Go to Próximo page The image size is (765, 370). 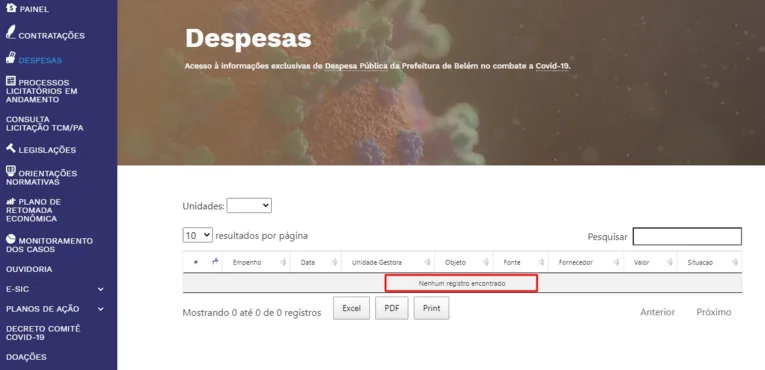coord(714,312)
